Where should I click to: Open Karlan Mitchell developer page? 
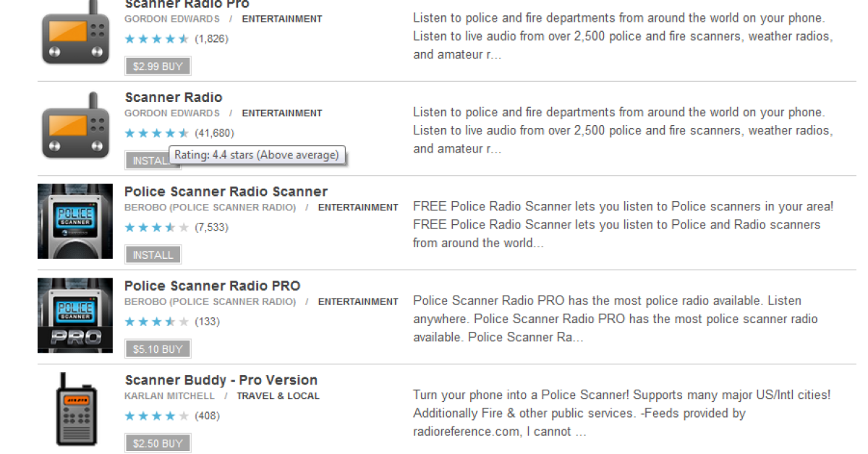[169, 396]
